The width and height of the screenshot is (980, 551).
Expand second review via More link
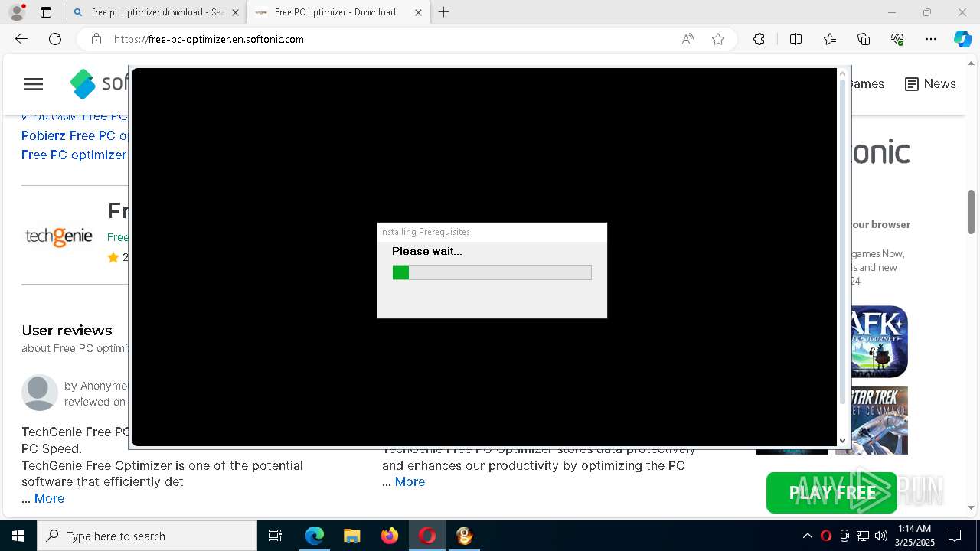pos(410,481)
